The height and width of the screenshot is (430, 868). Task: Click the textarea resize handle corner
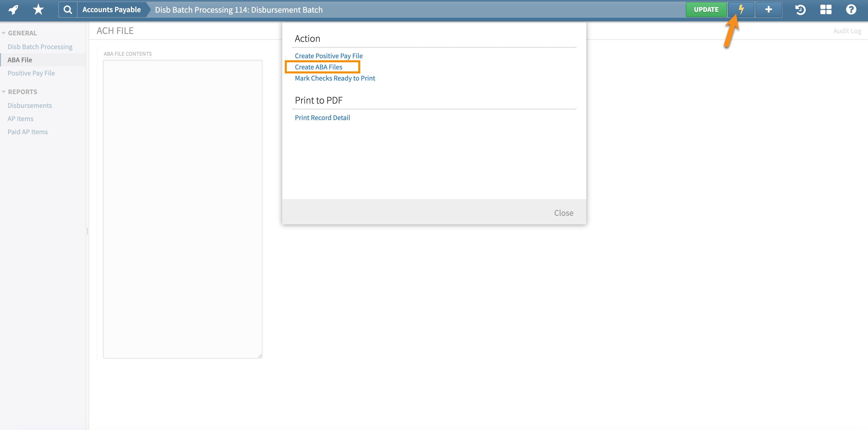tap(260, 356)
